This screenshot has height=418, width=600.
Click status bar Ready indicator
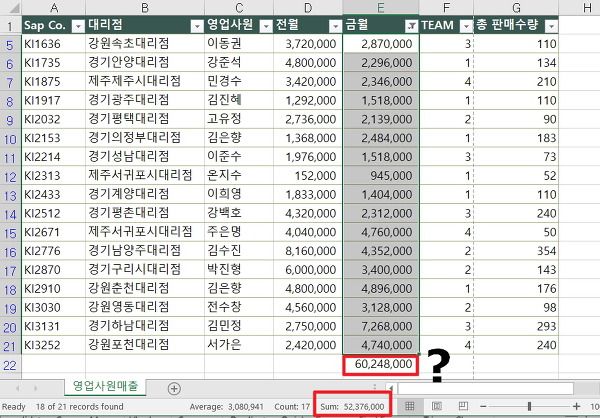click(13, 407)
